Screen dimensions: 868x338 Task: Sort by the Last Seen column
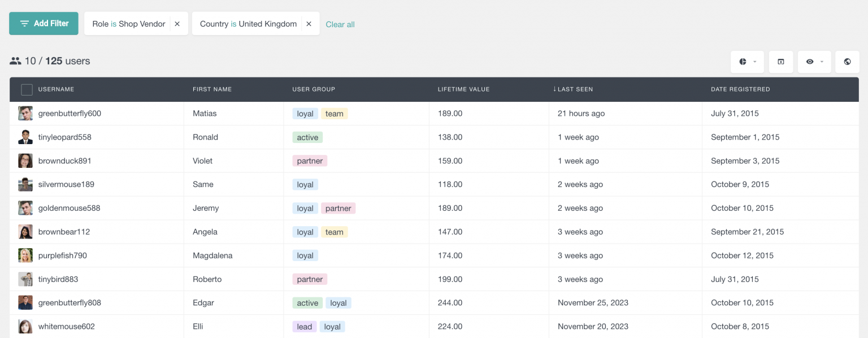(575, 89)
